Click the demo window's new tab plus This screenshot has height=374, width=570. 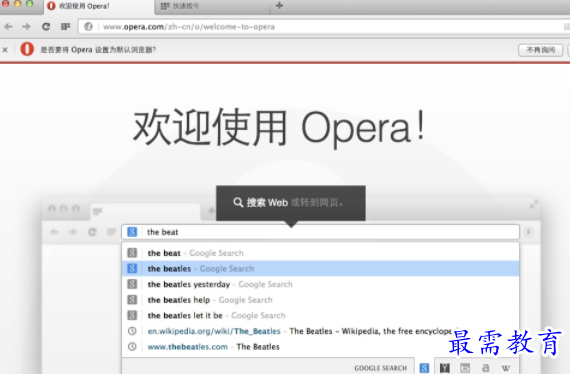pos(211,211)
